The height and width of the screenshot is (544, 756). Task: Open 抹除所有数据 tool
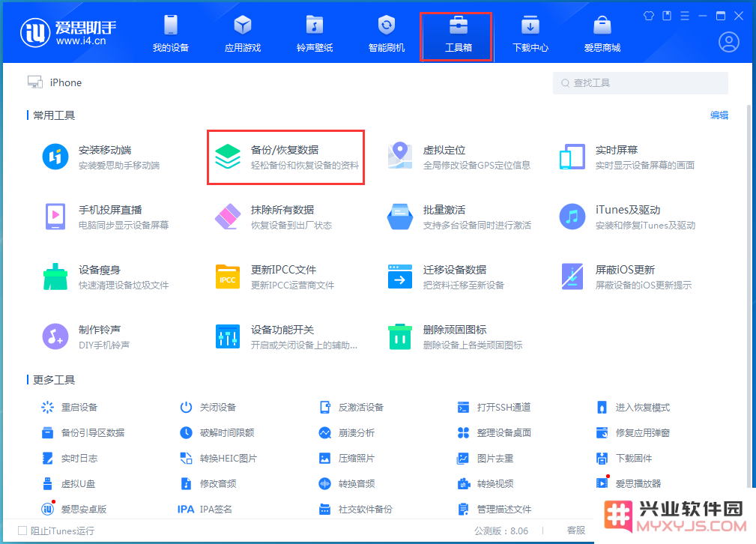click(273, 217)
